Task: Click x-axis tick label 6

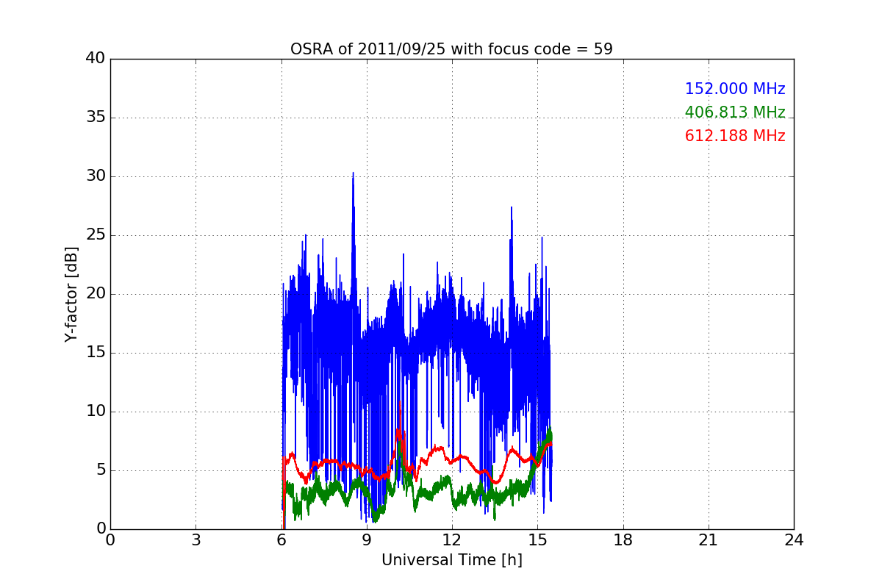Action: tap(282, 539)
